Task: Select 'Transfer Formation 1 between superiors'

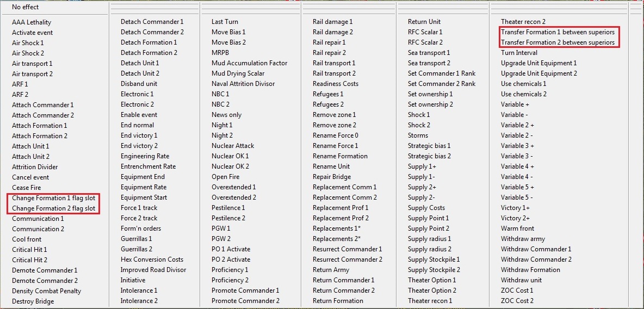Action: (558, 32)
